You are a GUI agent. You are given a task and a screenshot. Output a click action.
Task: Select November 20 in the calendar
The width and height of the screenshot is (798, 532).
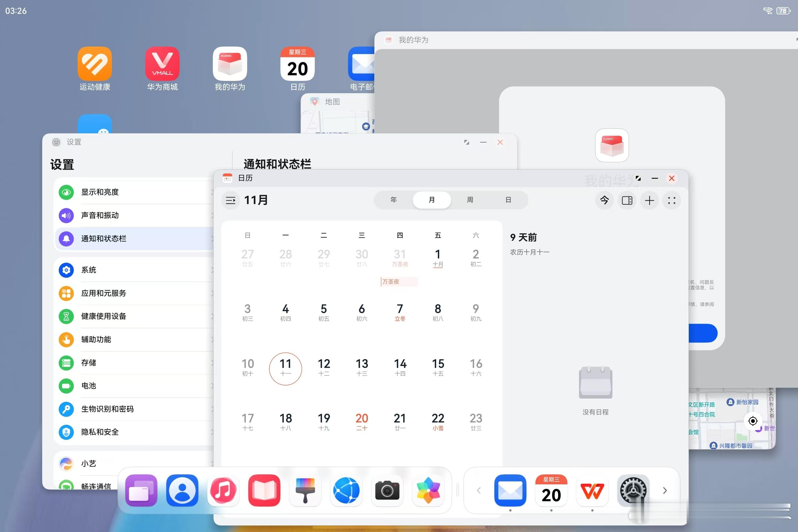(x=362, y=422)
